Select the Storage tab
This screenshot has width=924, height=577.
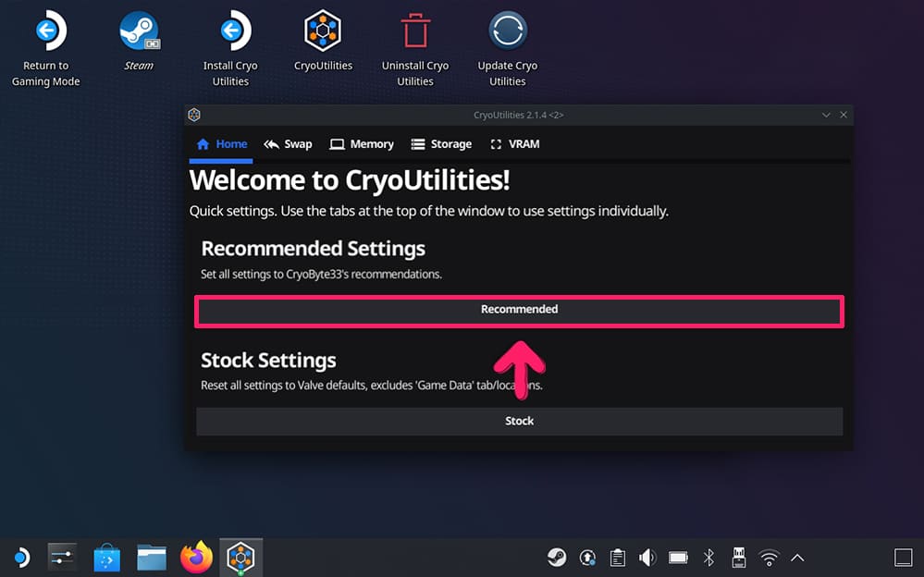441,144
